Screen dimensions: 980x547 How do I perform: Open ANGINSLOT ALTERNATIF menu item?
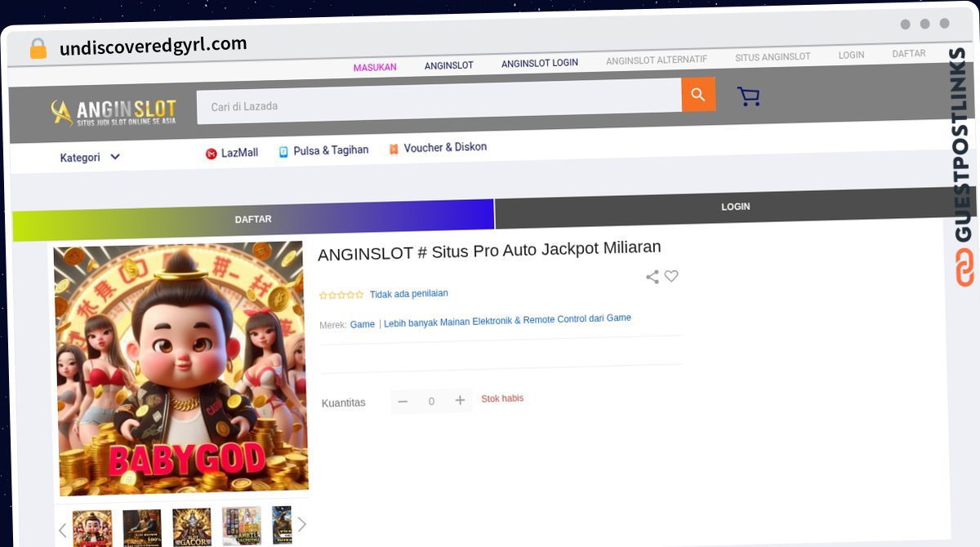pos(657,60)
